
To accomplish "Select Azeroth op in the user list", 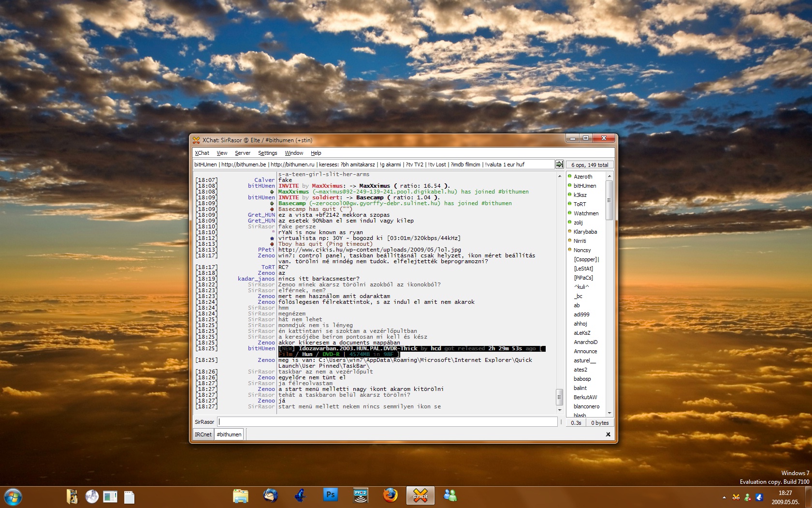I will click(583, 177).
